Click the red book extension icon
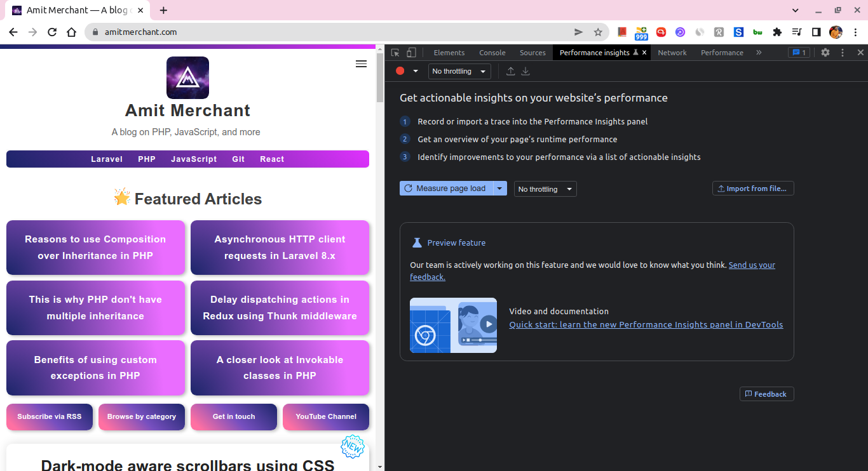 pos(622,32)
